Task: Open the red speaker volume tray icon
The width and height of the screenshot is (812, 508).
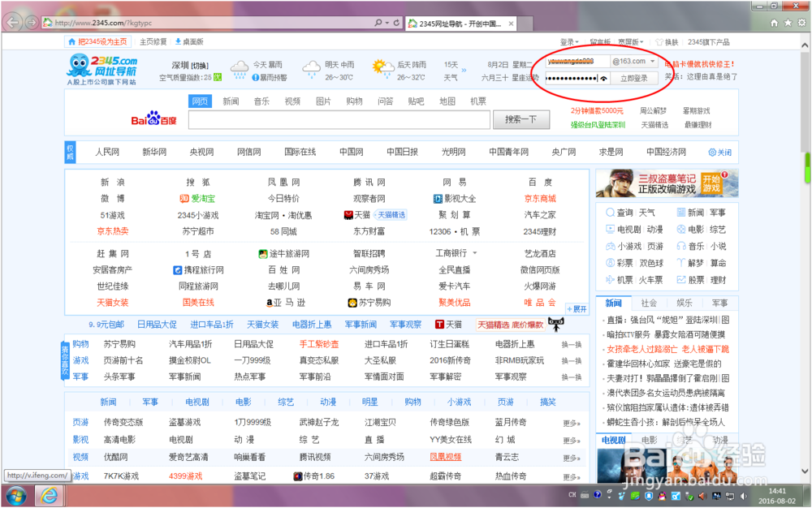Action: point(702,496)
